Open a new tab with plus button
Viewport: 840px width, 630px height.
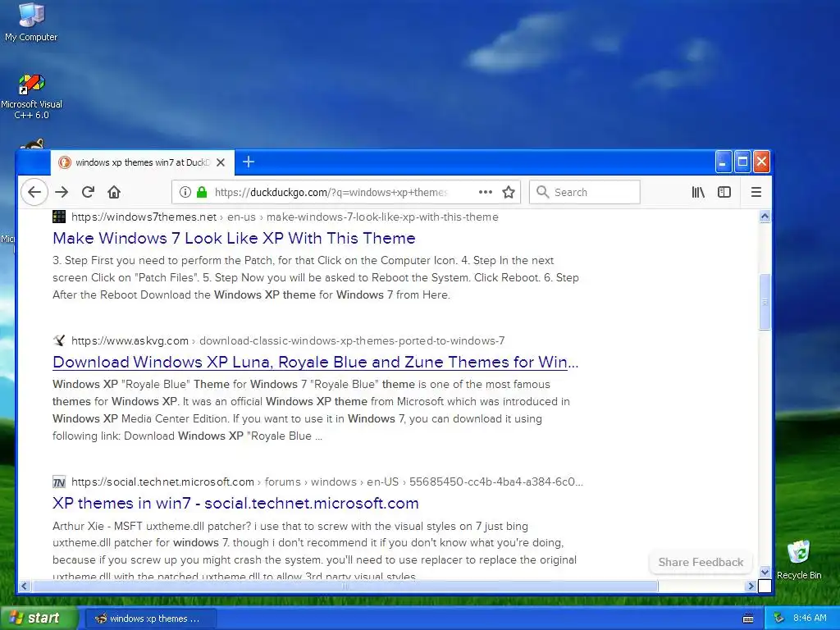point(248,162)
